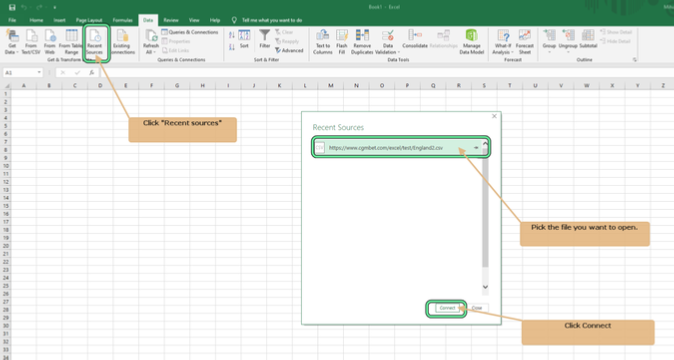This screenshot has width=674, height=360.
Task: Open Recent Sources in ribbon
Action: [95, 42]
